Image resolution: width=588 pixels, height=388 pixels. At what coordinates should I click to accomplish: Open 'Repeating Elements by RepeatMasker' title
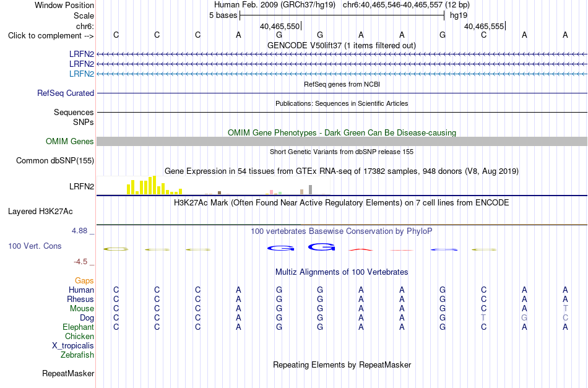[x=342, y=364]
